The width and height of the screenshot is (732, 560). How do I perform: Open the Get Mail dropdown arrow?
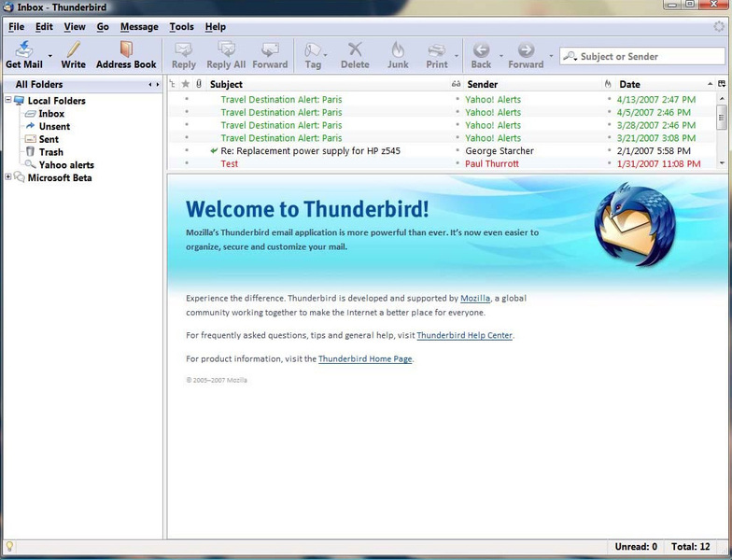(50, 56)
